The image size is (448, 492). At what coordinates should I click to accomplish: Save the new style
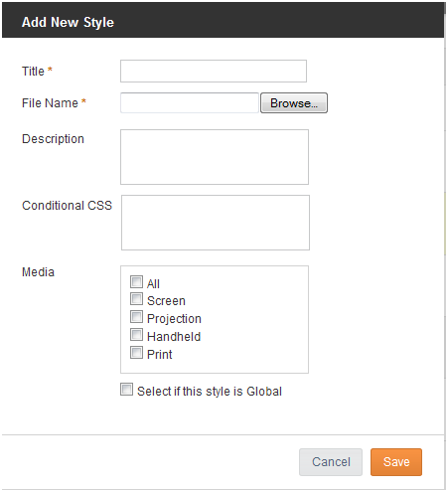point(396,462)
